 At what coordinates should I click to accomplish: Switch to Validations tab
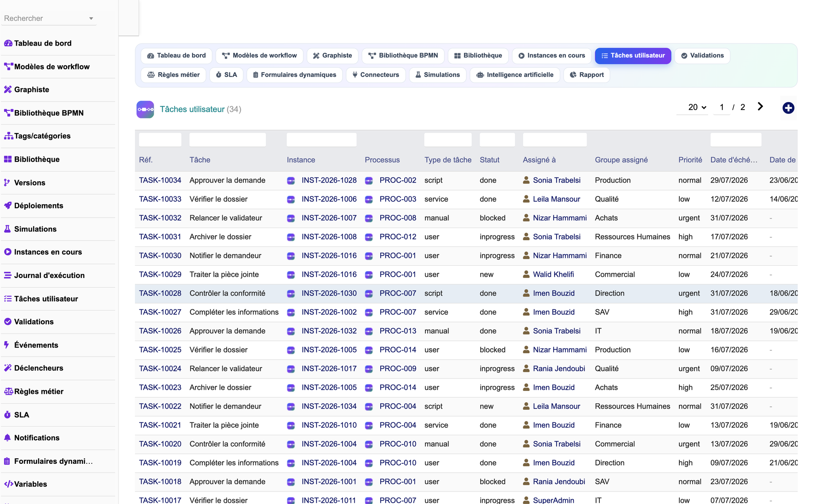(x=702, y=56)
